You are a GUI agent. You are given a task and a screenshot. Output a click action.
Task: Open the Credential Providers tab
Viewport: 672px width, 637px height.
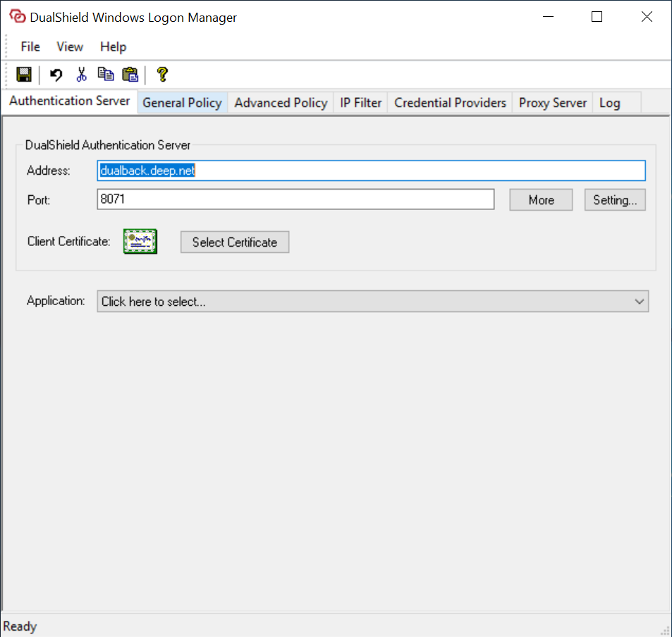tap(450, 103)
